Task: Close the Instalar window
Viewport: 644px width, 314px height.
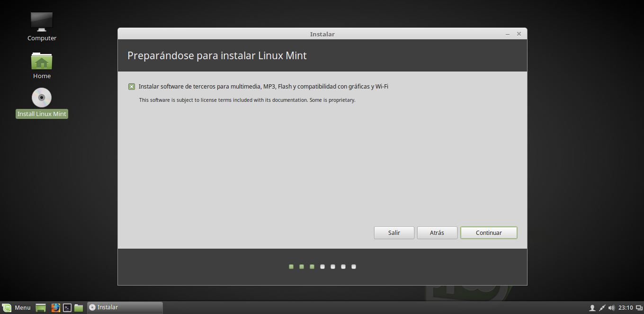Action: (519, 34)
